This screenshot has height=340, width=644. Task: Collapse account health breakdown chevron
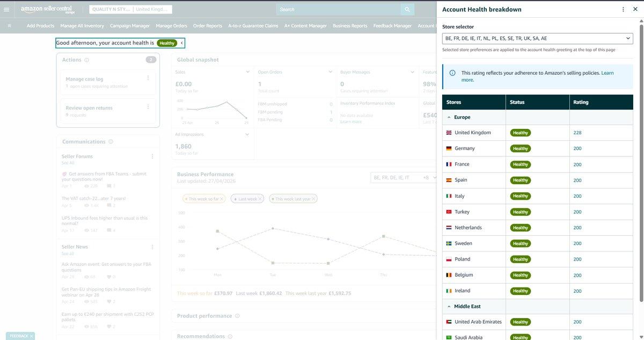[x=181, y=43]
